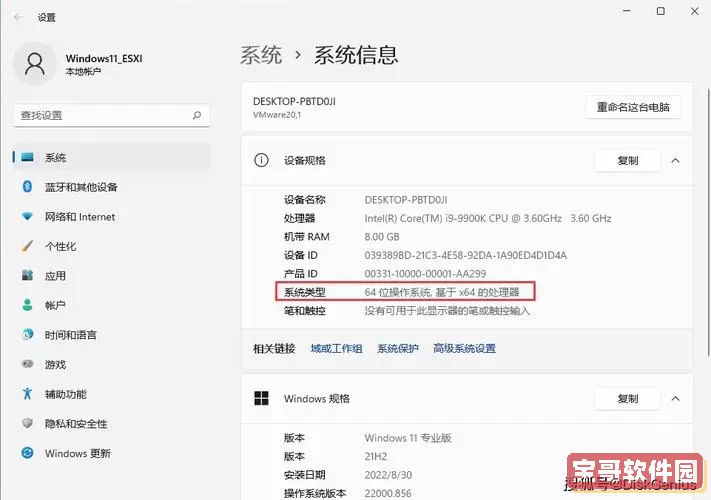Viewport: 711px width, 500px height.
Task: Click the info circle icon beside 设备规格
Action: (261, 160)
